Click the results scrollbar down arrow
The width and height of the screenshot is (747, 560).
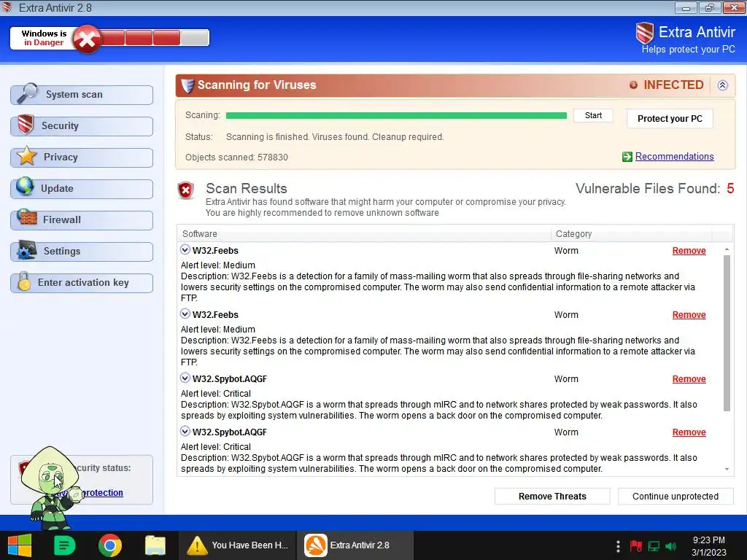pyautogui.click(x=727, y=470)
